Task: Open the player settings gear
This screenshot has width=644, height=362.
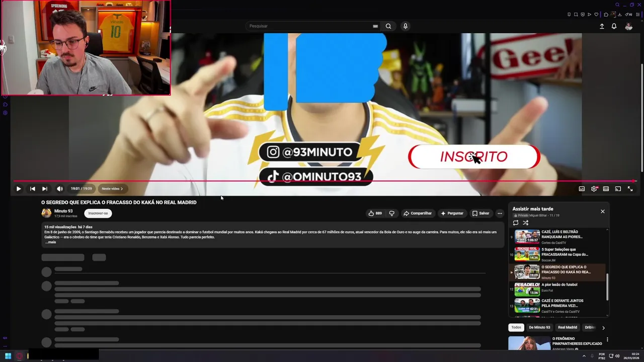Action: [594, 189]
